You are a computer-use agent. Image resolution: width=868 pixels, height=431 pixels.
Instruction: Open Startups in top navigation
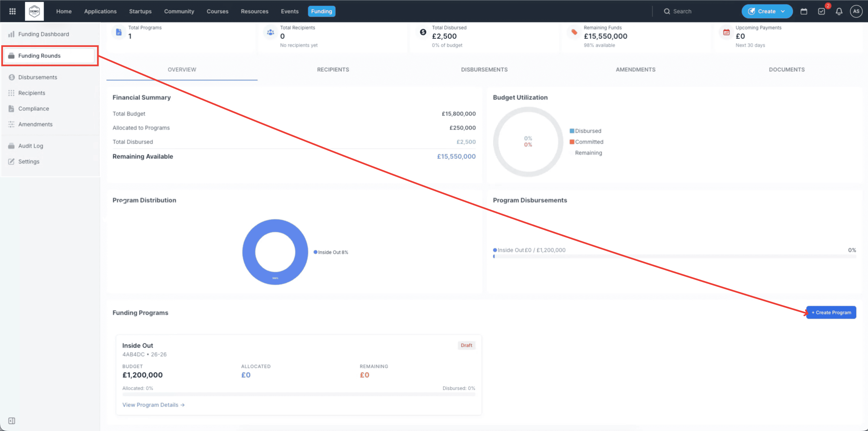click(x=140, y=11)
